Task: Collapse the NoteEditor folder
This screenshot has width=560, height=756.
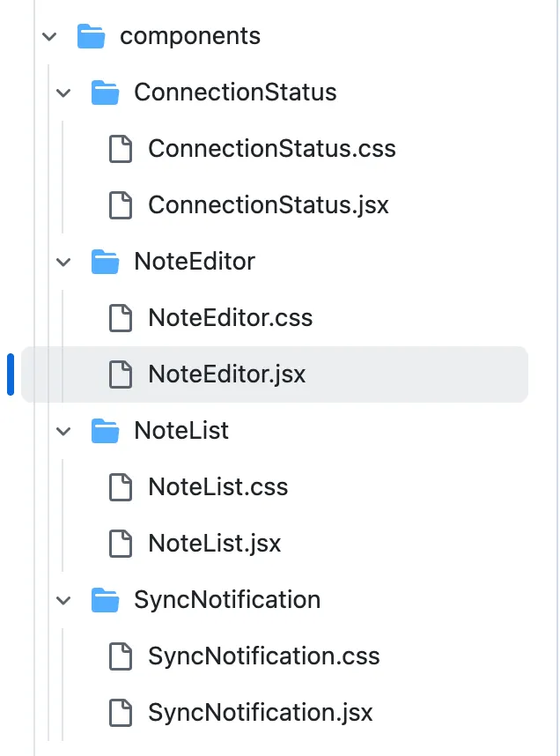Action: point(63,262)
